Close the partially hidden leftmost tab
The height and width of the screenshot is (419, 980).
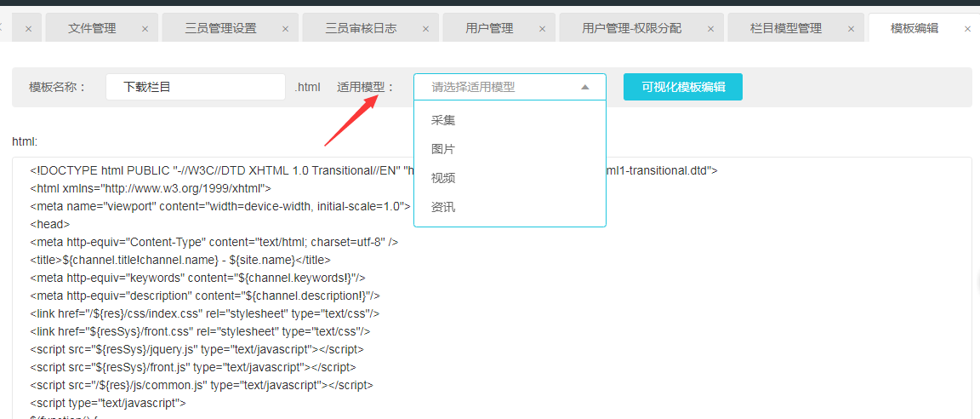pos(29,29)
